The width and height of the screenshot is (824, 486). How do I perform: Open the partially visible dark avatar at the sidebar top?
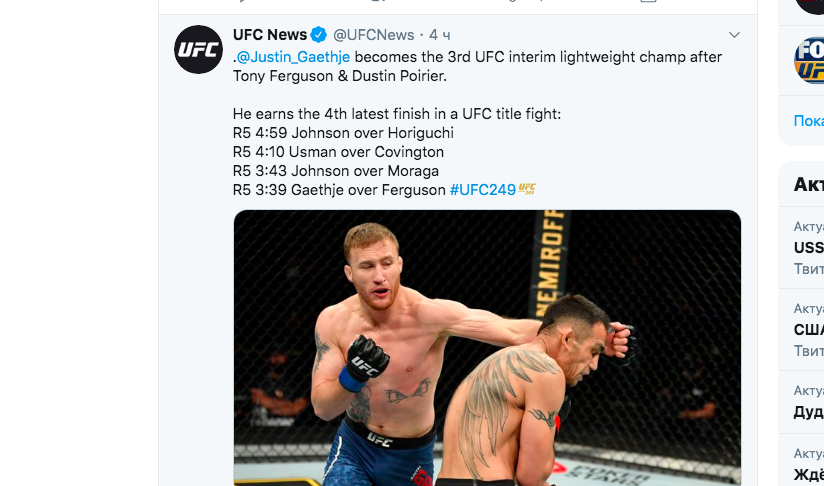coord(809,6)
